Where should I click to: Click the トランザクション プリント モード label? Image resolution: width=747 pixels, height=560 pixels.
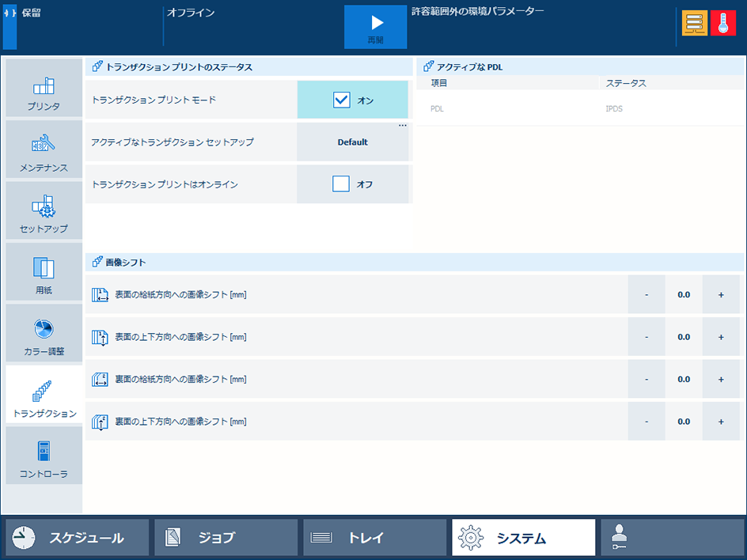coord(154,100)
